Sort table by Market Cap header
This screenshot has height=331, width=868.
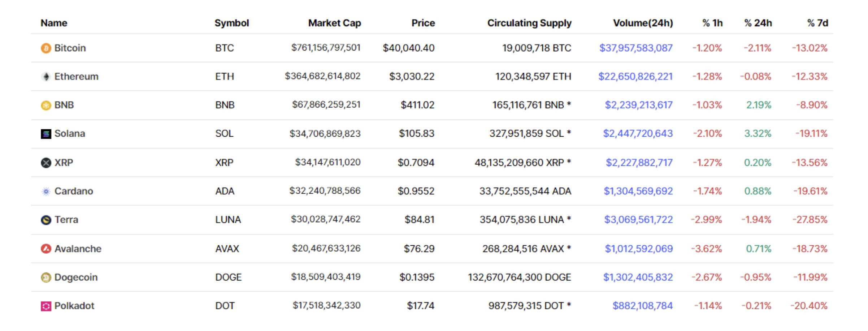click(x=334, y=23)
